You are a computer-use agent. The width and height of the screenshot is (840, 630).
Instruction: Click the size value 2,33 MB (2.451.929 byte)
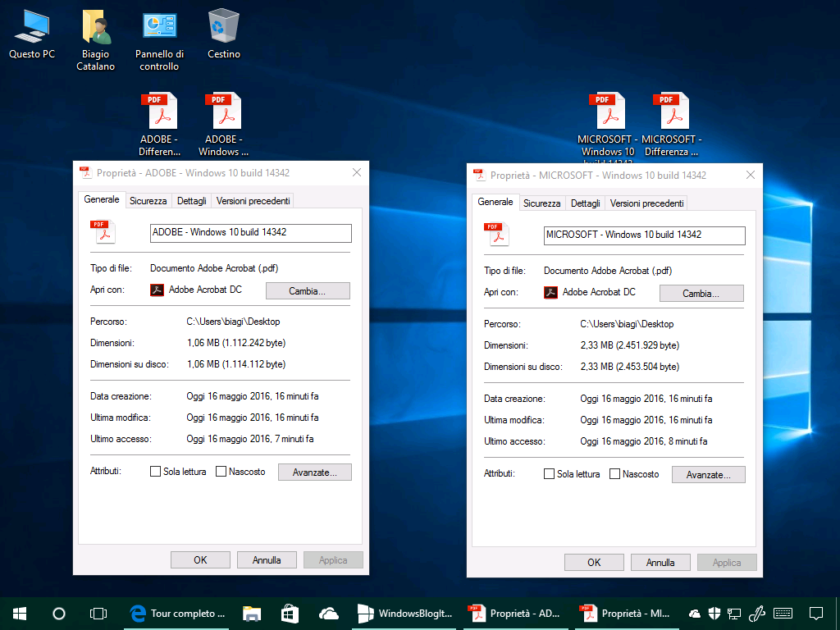(630, 345)
